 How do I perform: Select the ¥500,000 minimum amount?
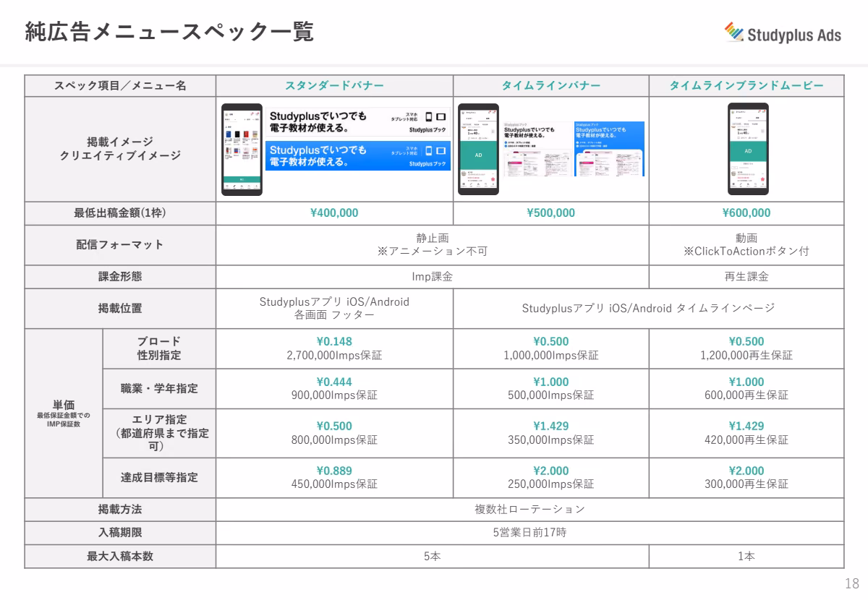tap(551, 213)
